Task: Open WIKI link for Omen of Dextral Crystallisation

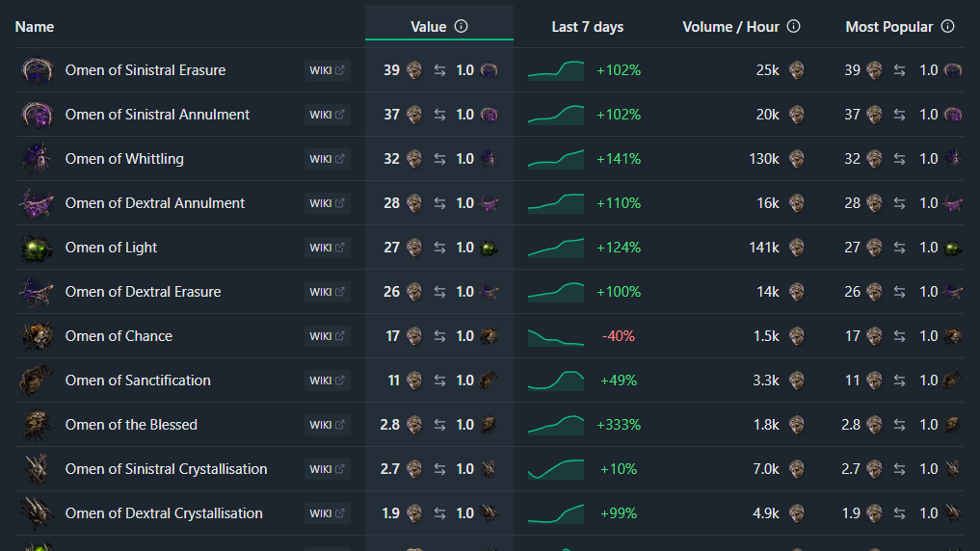Action: 327,513
